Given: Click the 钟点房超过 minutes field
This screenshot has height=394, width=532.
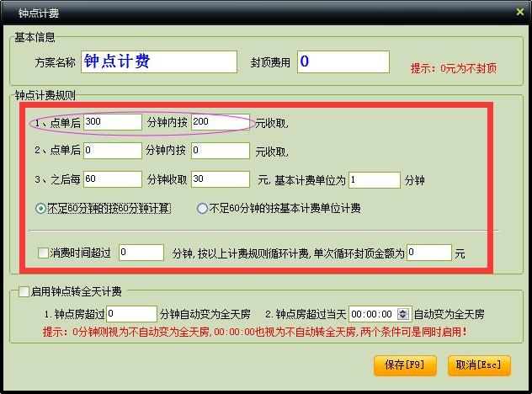Looking at the screenshot, I should point(131,314).
